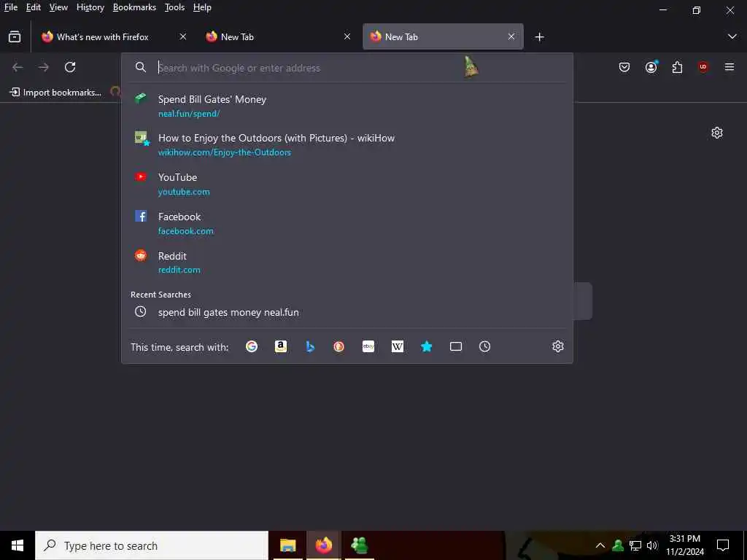This screenshot has width=747, height=560.
Task: Reload the page with the refresh icon
Action: coord(70,67)
